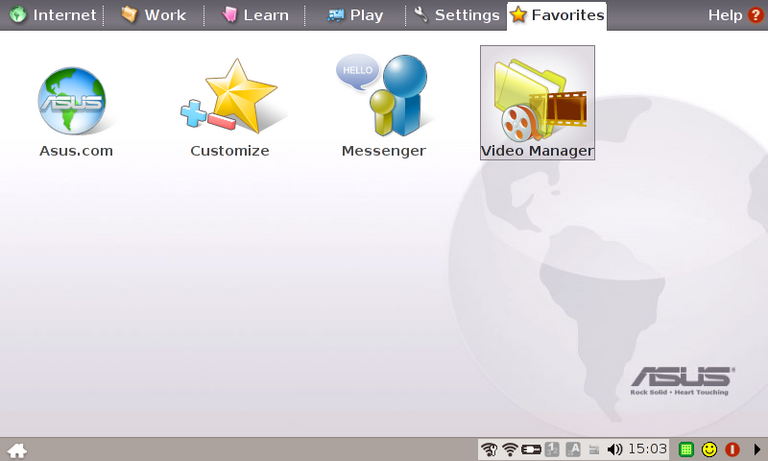Open the Asus.com globe shortcut
This screenshot has width=768, height=461.
pyautogui.click(x=76, y=110)
